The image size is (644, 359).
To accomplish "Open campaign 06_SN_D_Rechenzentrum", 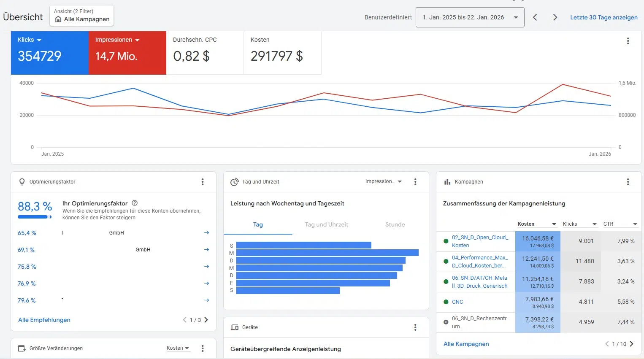I will pos(479,322).
